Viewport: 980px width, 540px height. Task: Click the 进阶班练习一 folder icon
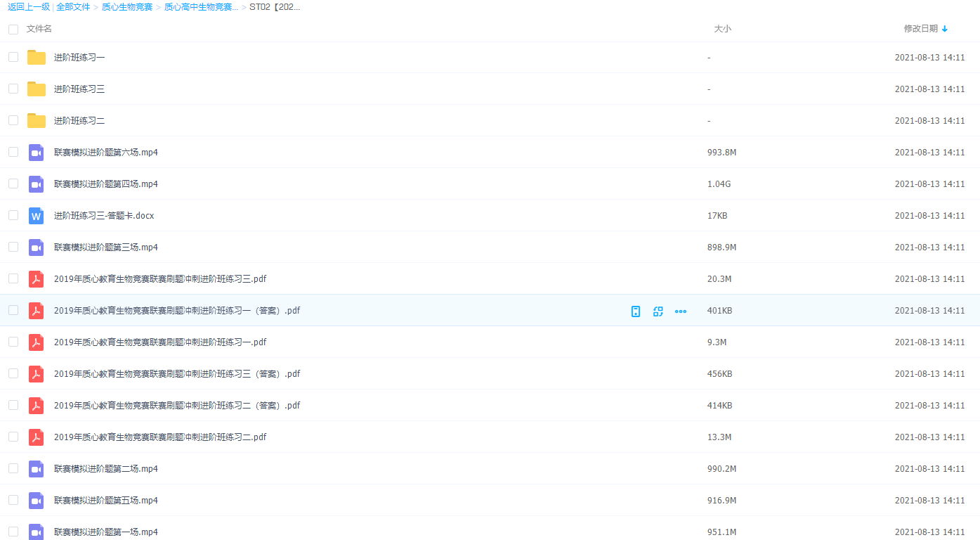(37, 58)
